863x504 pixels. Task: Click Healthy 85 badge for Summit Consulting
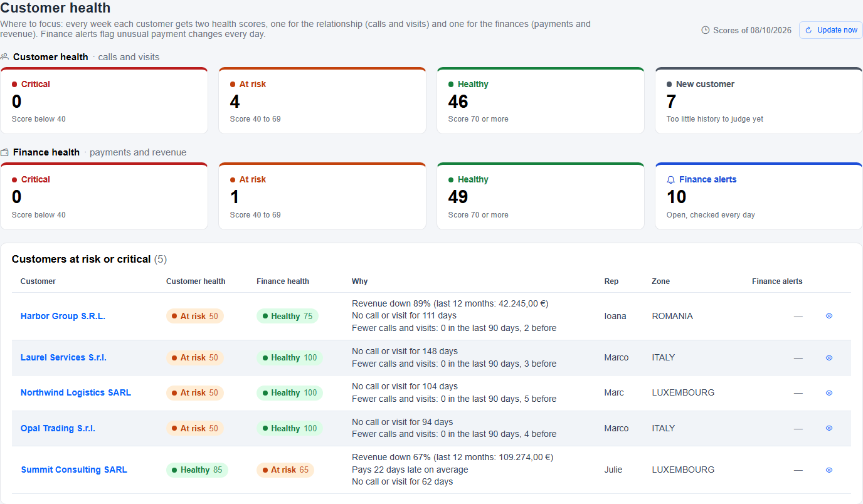pyautogui.click(x=197, y=470)
